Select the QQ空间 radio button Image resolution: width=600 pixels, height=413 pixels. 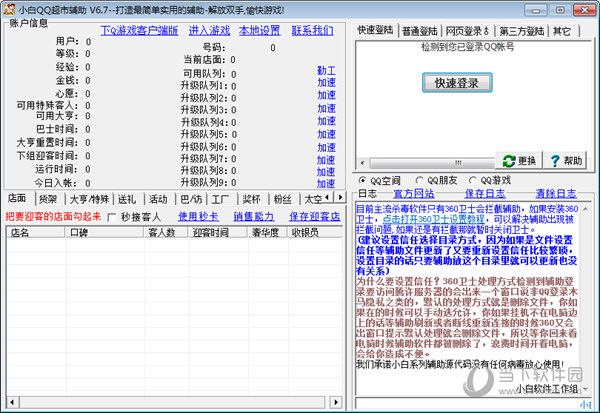click(x=362, y=180)
